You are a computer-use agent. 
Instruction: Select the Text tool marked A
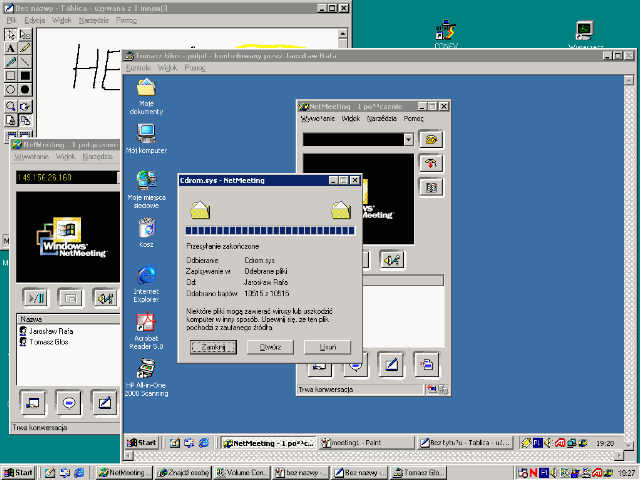(11, 48)
